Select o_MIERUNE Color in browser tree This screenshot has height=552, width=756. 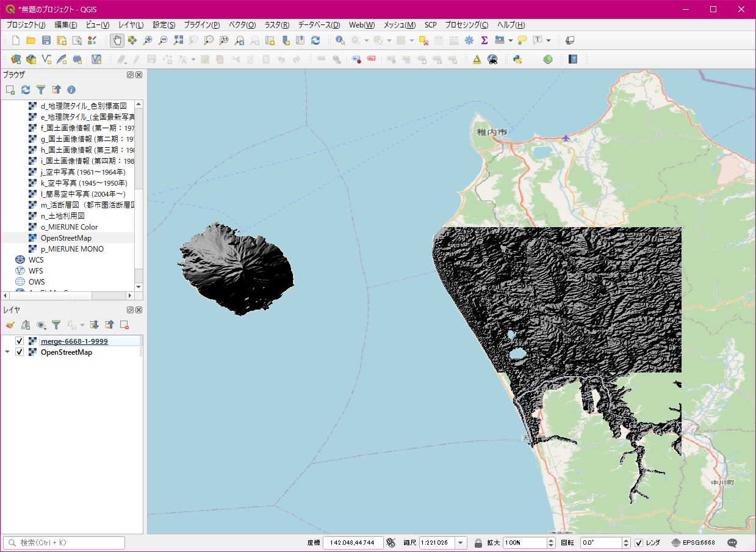[x=69, y=227]
